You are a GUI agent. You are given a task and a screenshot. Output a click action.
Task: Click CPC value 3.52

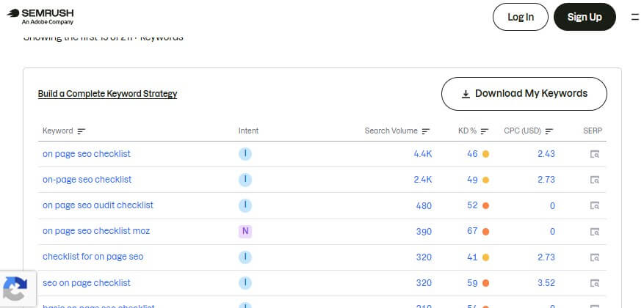click(x=546, y=283)
